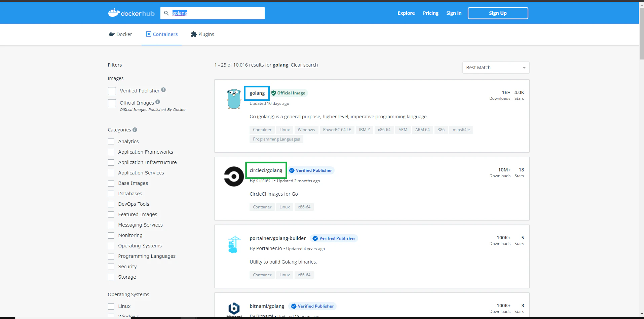This screenshot has height=319, width=644.
Task: Click the Docker whale tab icon
Action: coord(112,34)
